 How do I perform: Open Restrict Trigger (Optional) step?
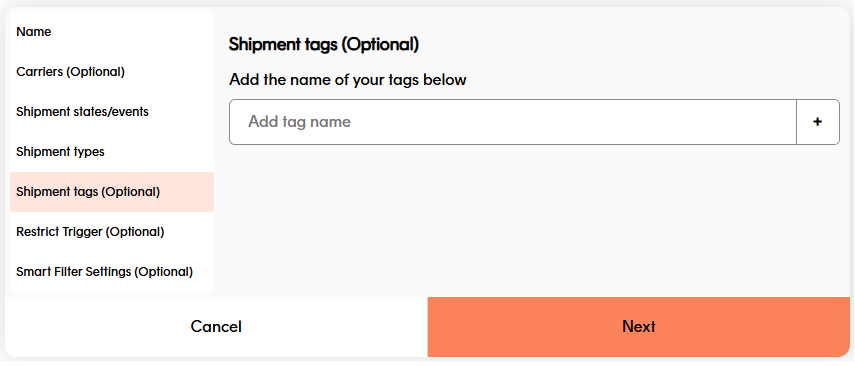point(112,232)
